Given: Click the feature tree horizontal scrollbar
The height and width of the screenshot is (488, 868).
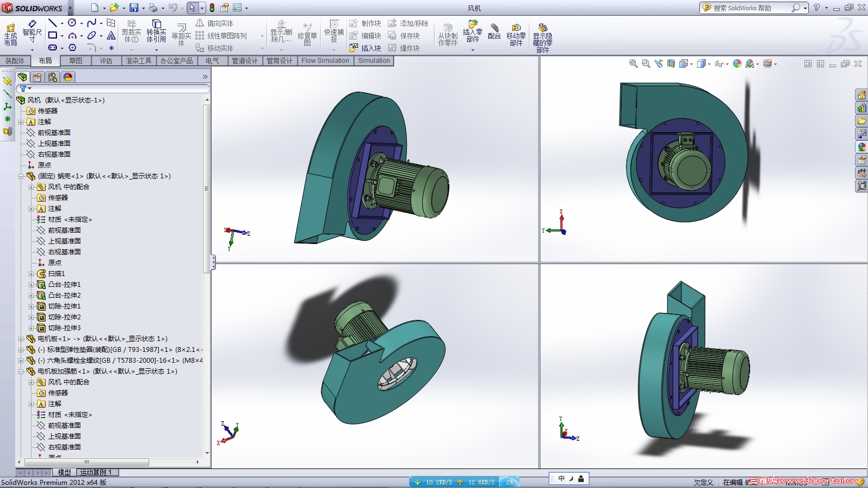Looking at the screenshot, I should pyautogui.click(x=86, y=462).
